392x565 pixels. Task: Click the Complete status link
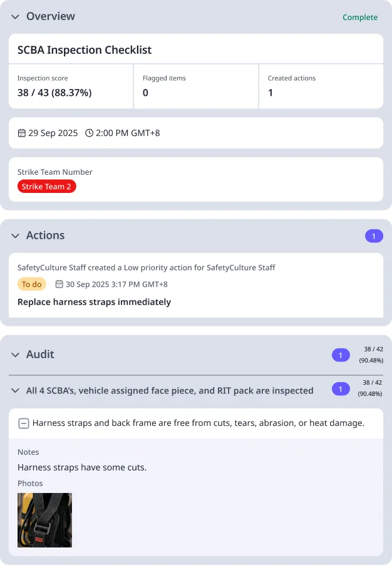click(360, 17)
